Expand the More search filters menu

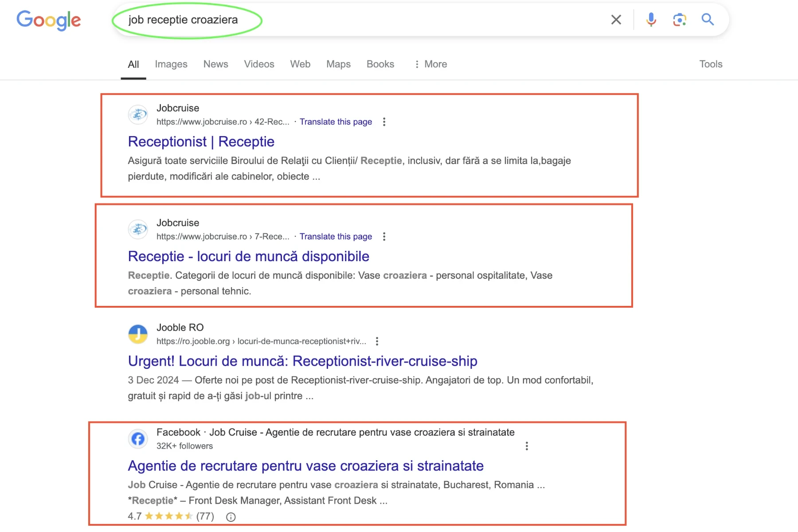(430, 64)
